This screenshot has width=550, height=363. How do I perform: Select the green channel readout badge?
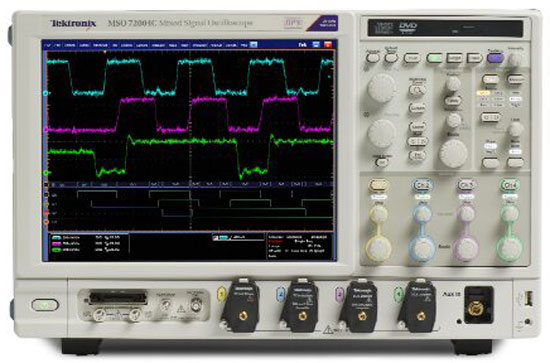(56, 250)
